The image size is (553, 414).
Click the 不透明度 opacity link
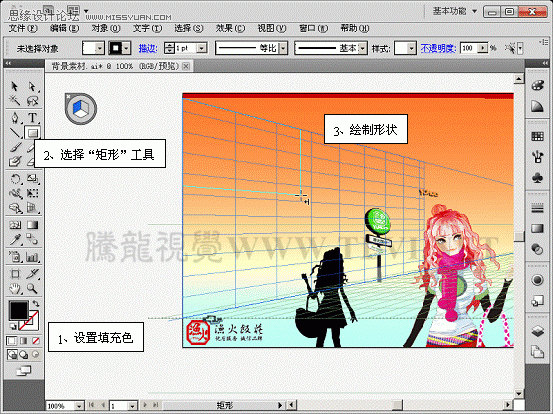click(x=438, y=48)
